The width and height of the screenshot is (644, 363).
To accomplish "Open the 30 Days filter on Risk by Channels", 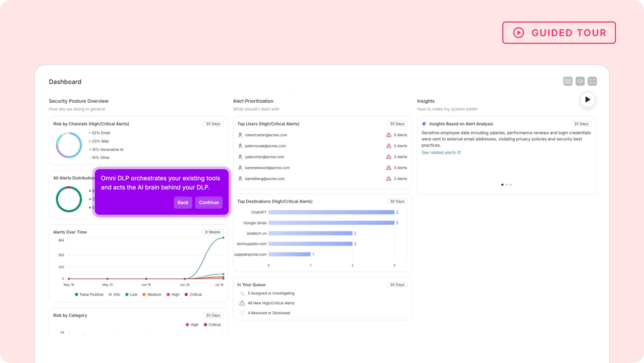I will tap(213, 124).
